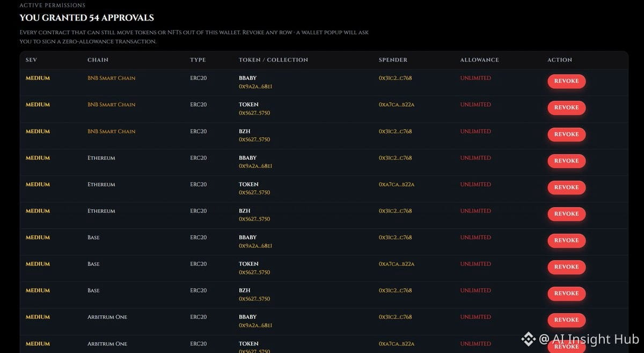Click Medium severity in BNB BBABY row
This screenshot has width=644, height=353.
click(x=38, y=78)
